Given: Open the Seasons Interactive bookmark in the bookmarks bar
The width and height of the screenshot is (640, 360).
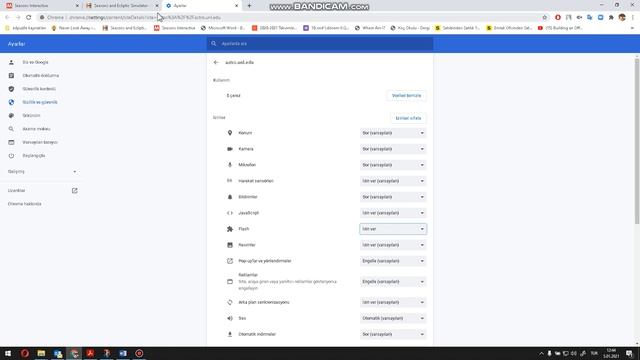Looking at the screenshot, I should point(175,28).
